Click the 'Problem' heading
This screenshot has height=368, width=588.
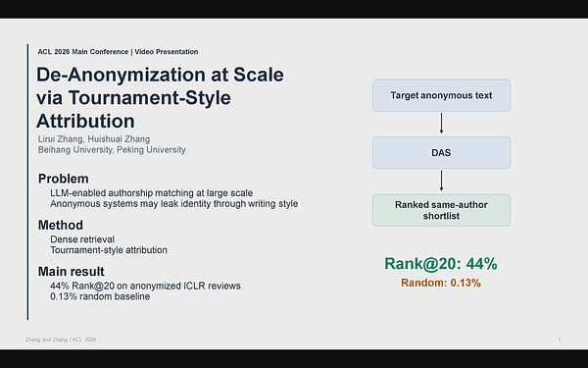[64, 179]
